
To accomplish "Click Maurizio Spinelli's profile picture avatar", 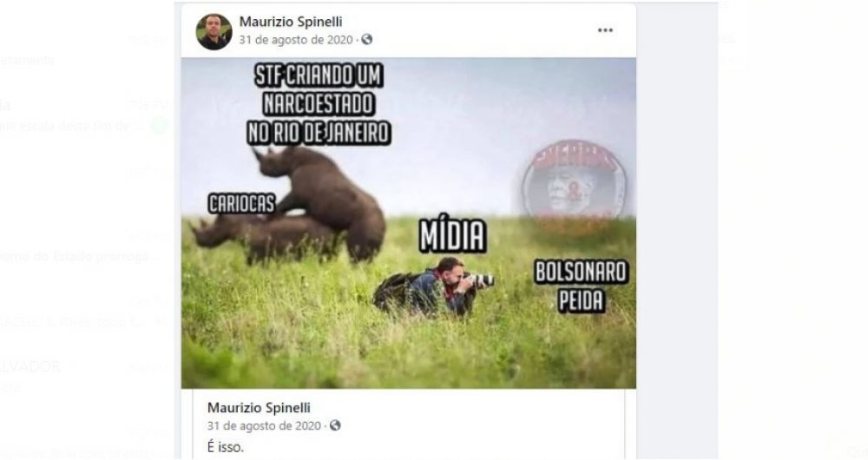I will 214,31.
